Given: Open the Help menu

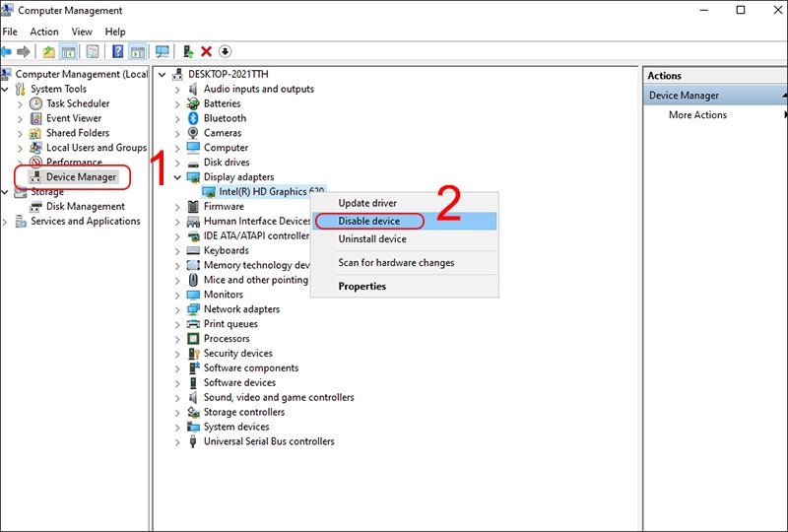Looking at the screenshot, I should (115, 32).
